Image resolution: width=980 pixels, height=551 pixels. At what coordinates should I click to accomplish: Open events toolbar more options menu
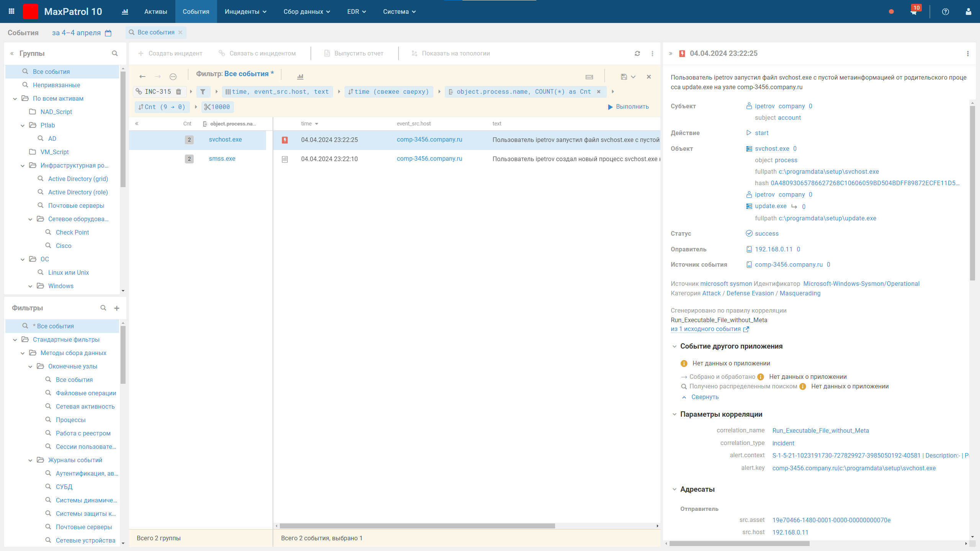click(x=652, y=53)
